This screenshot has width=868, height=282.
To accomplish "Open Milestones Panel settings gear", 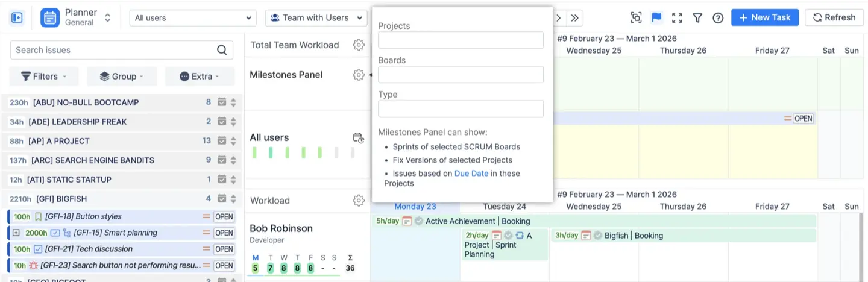I will (x=359, y=75).
